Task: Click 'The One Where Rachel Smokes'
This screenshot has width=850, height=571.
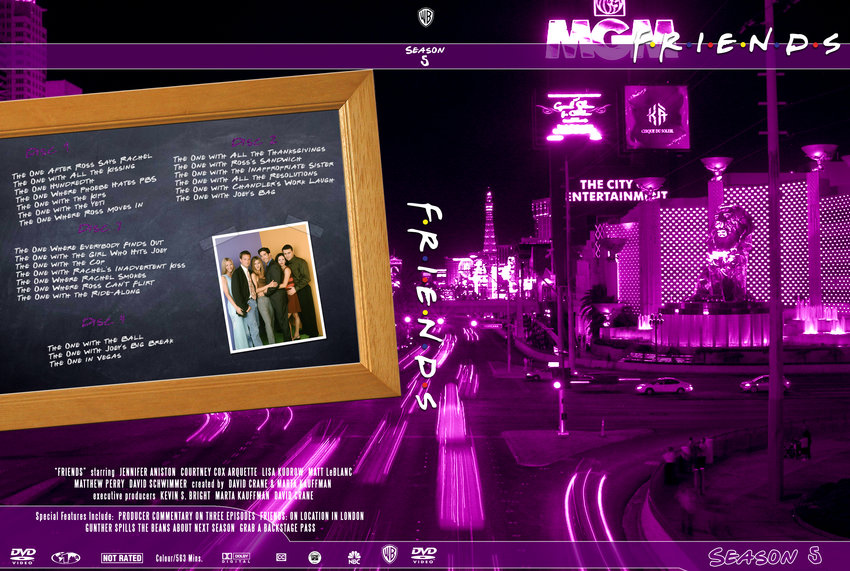Action: [x=81, y=279]
